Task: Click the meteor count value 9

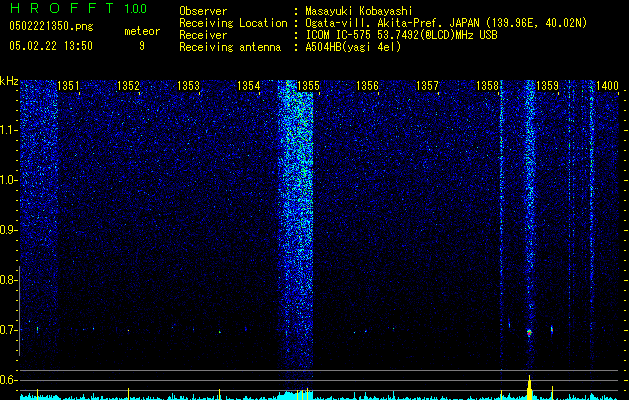Action: 142,46
